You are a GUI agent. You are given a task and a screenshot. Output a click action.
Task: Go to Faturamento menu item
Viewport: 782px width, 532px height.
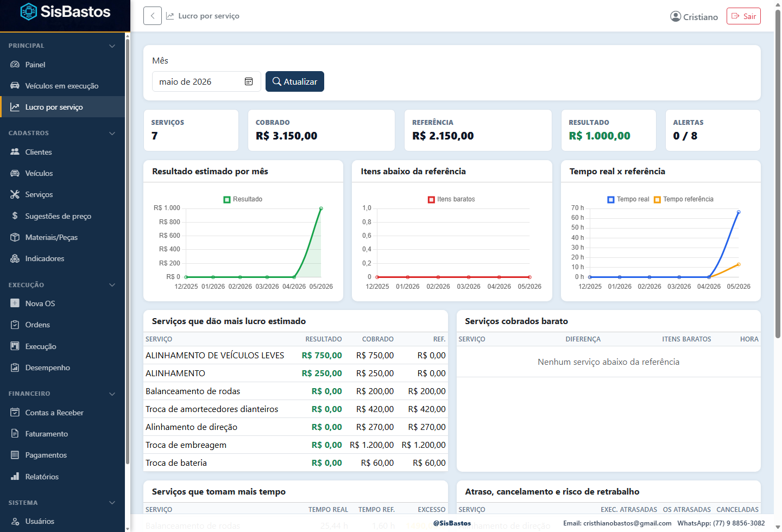62,434
